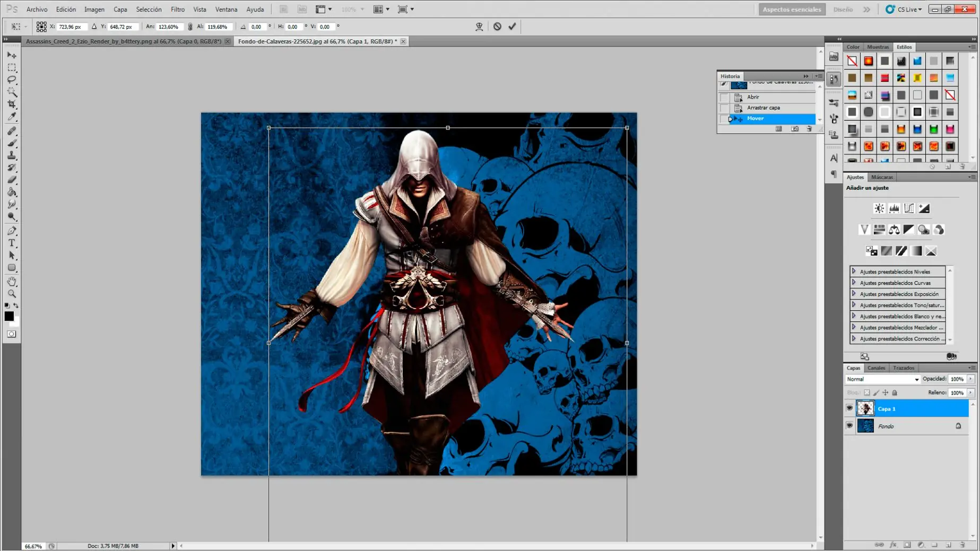The height and width of the screenshot is (551, 980).
Task: Hide the Capa 1 layer
Action: coord(849,408)
